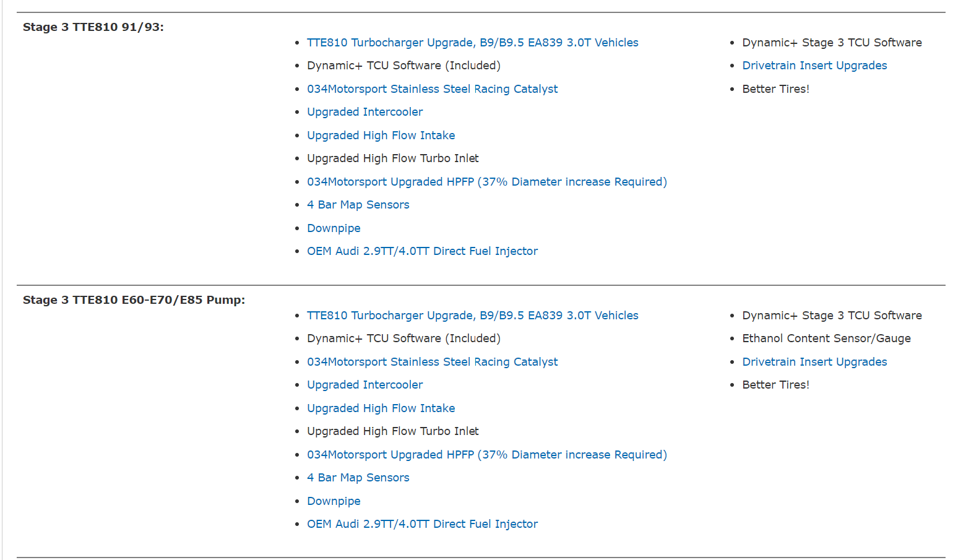The width and height of the screenshot is (953, 560).
Task: Click Drivetrain Insert Upgrades in 91/93 section
Action: pos(814,66)
